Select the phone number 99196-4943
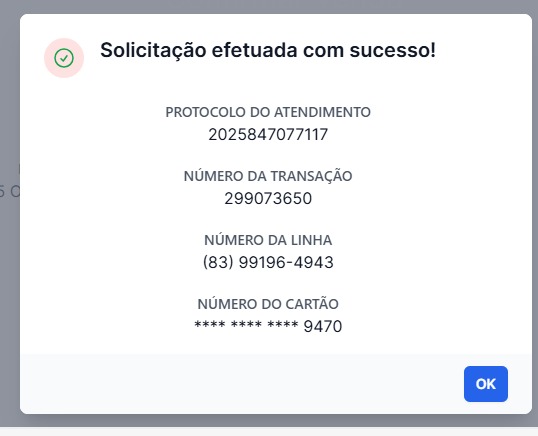538x436 pixels. pyautogui.click(x=286, y=262)
